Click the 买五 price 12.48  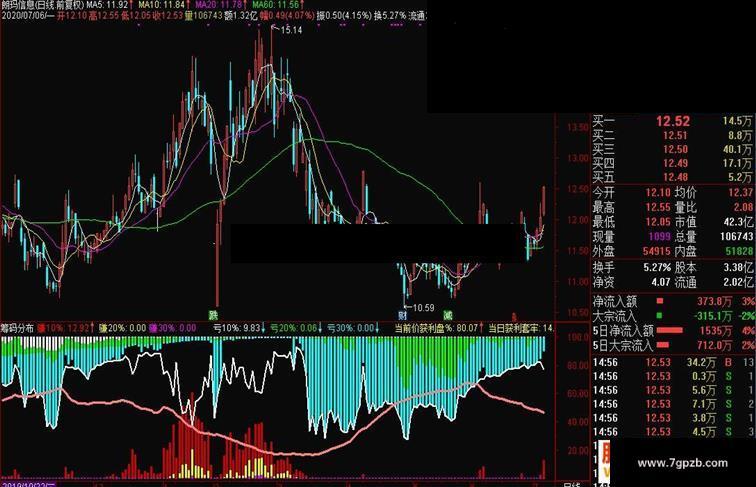click(675, 177)
